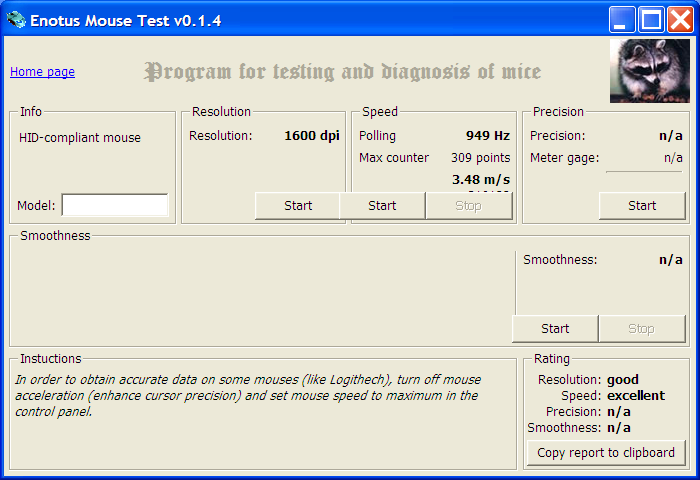
Task: Click the raccoon picture thumbnail
Action: [649, 70]
